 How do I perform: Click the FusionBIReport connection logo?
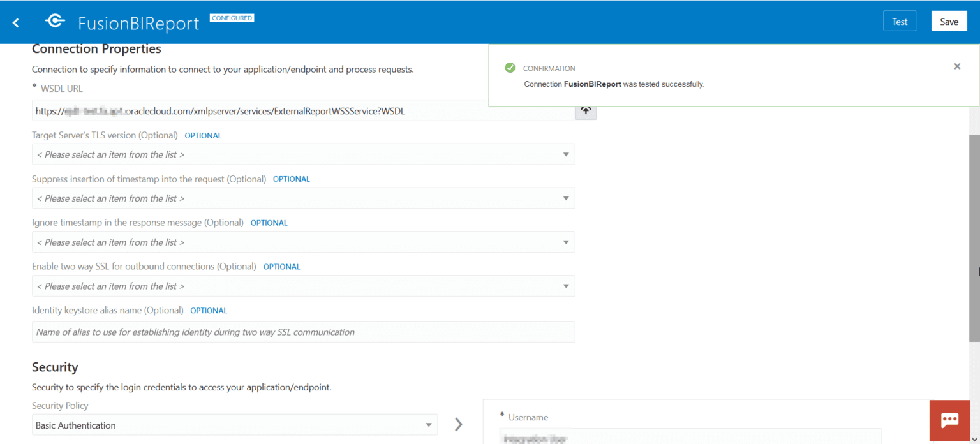(x=55, y=21)
